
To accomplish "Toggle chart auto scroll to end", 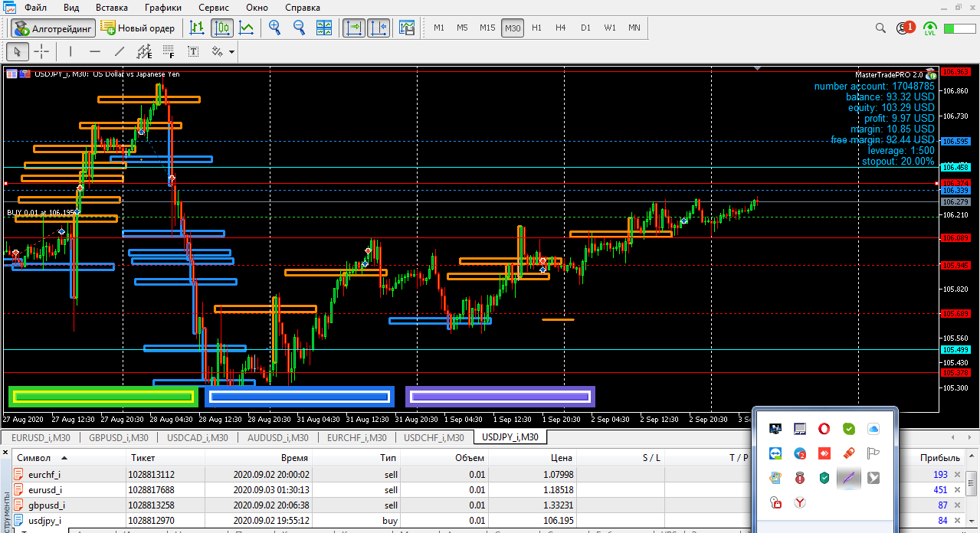I will [354, 28].
